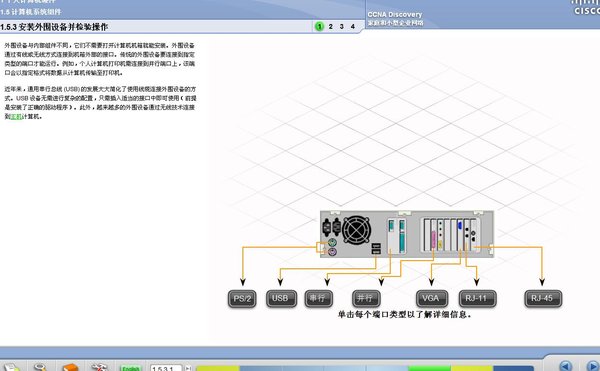Select the RJ-11 port button
Screen dimensions: 600x371
(478, 298)
